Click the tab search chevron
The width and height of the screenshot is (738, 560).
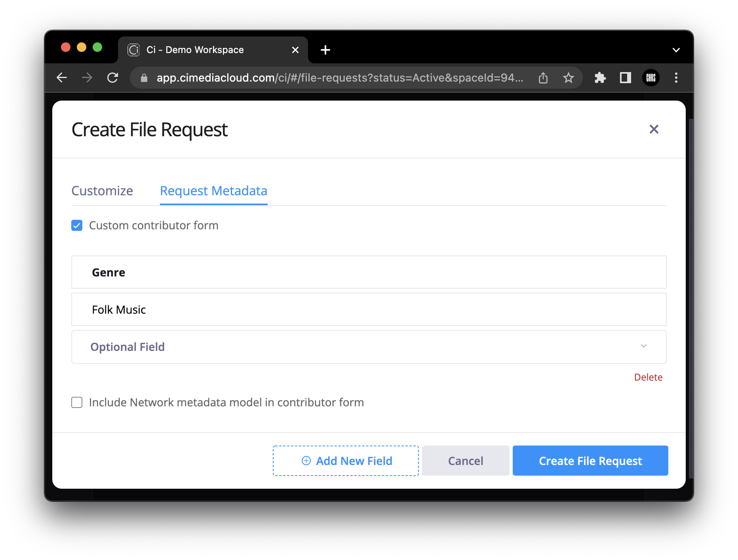(676, 50)
